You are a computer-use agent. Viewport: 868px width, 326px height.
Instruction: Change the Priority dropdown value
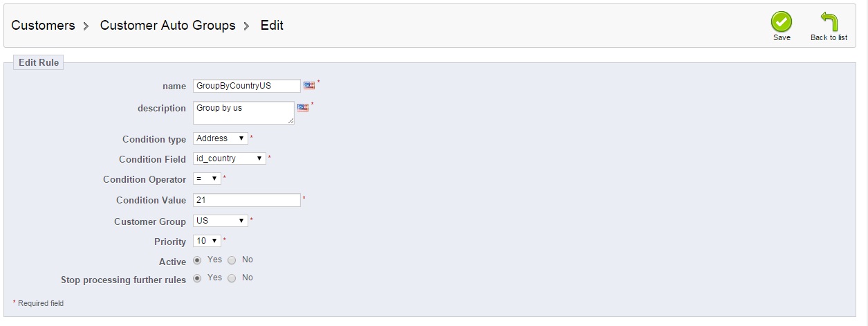tap(206, 241)
